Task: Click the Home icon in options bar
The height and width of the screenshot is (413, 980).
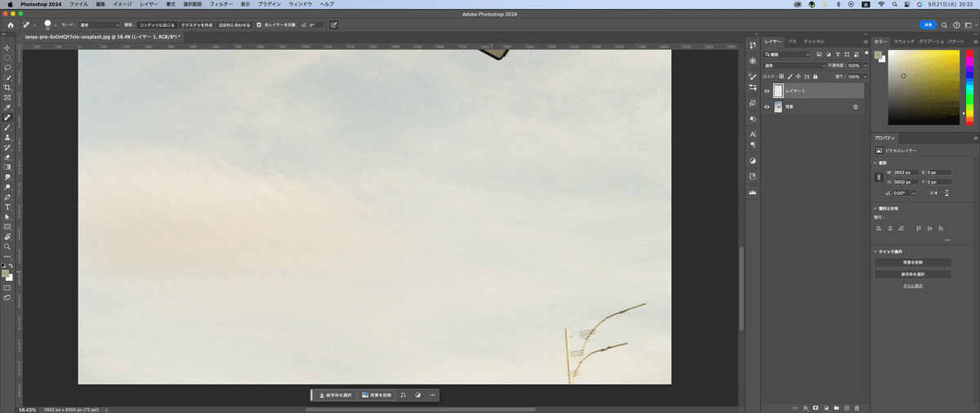Action: point(11,25)
